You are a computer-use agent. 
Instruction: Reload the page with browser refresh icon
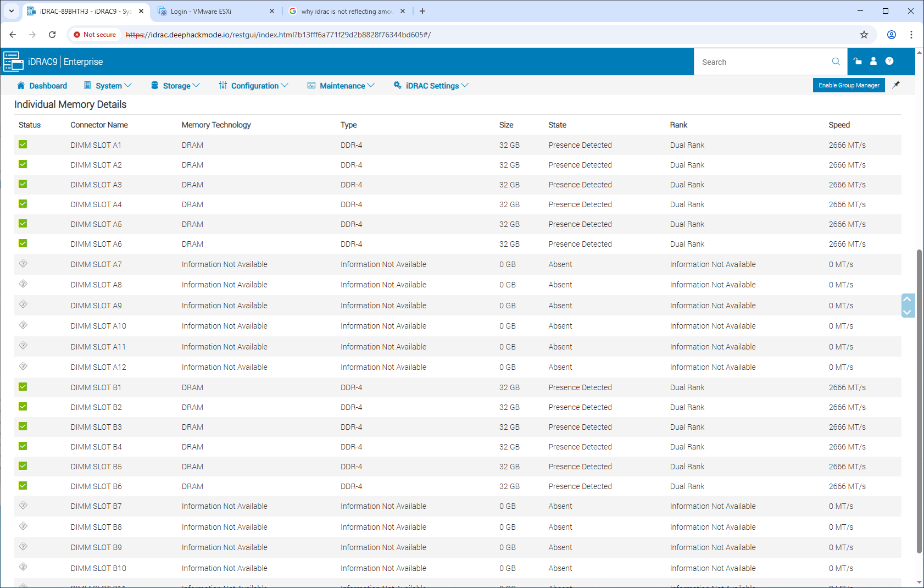point(52,35)
